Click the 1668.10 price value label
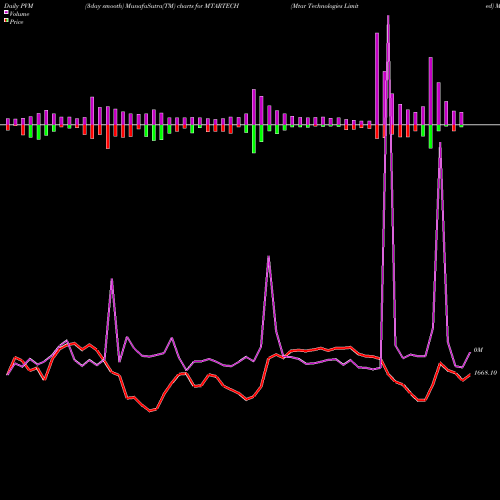This screenshot has height=500, width=500. click(485, 373)
